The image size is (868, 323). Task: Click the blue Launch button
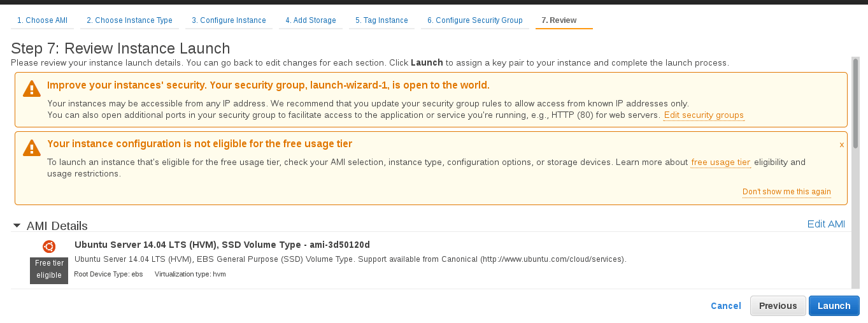[x=834, y=306]
